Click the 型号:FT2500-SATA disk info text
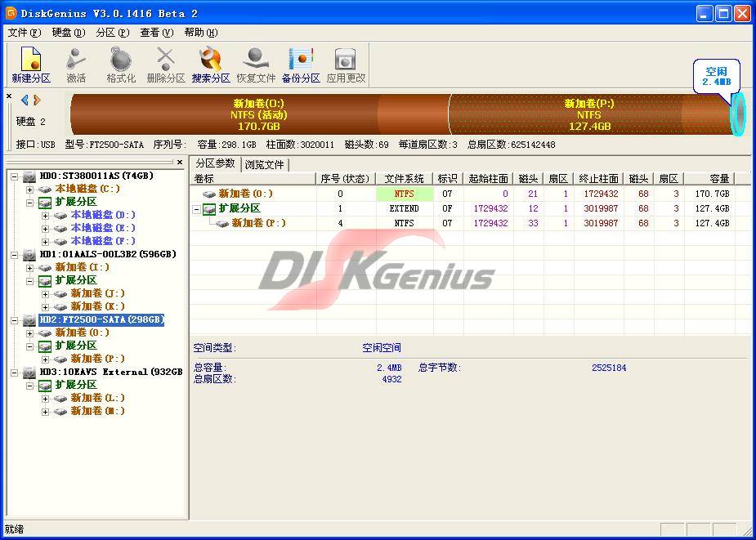This screenshot has height=540, width=756. [x=105, y=145]
